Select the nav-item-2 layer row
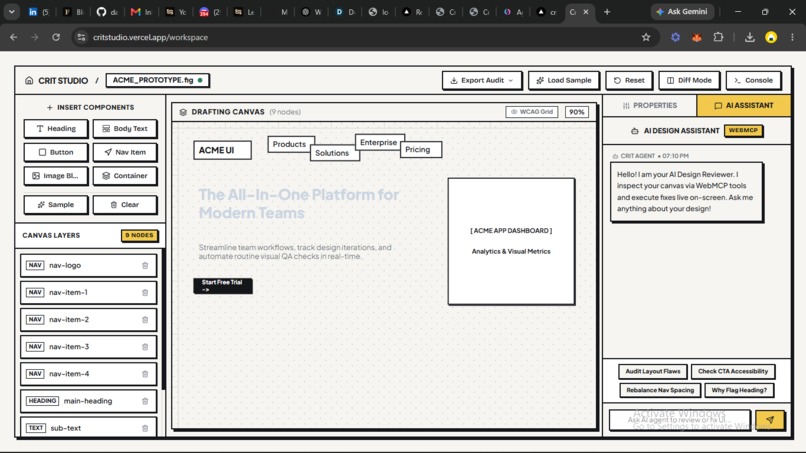The image size is (806, 453). point(88,320)
